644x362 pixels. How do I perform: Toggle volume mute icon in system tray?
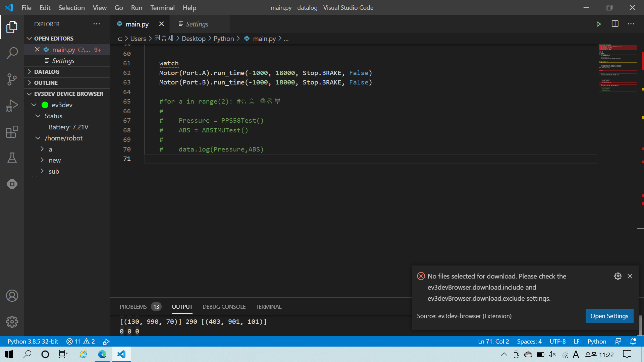(x=552, y=354)
